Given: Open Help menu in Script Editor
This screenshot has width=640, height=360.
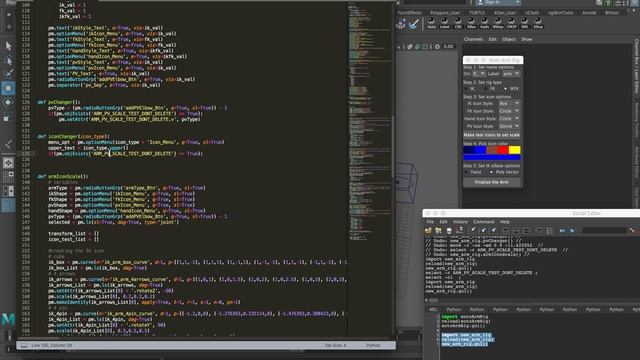Looking at the screenshot, I should pyautogui.click(x=505, y=222).
